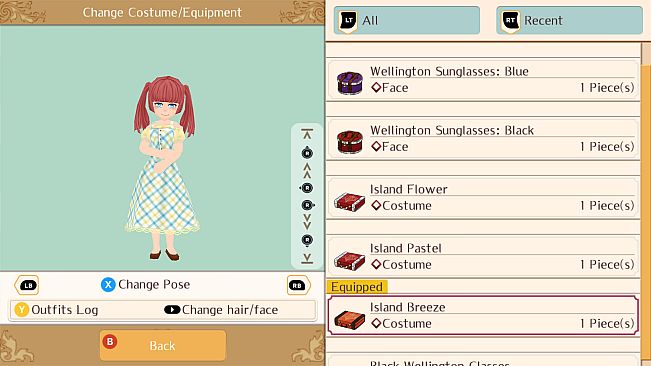Click the jump-to-top arrow in camera controls
This screenshot has width=651, height=366.
coord(307,134)
